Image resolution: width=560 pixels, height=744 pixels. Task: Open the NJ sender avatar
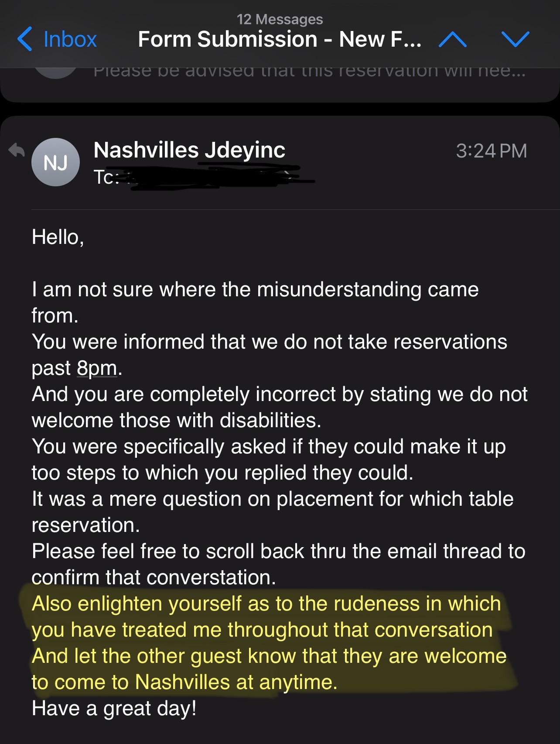point(55,162)
